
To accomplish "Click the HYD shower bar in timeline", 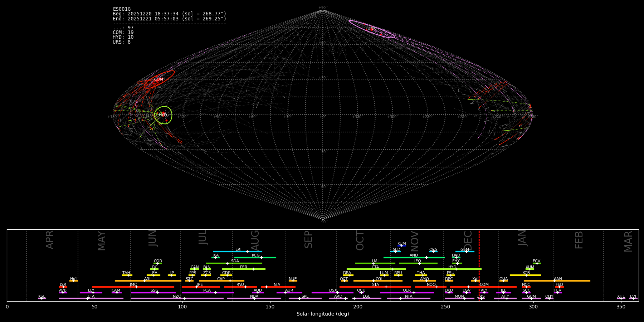I will 453,269.
